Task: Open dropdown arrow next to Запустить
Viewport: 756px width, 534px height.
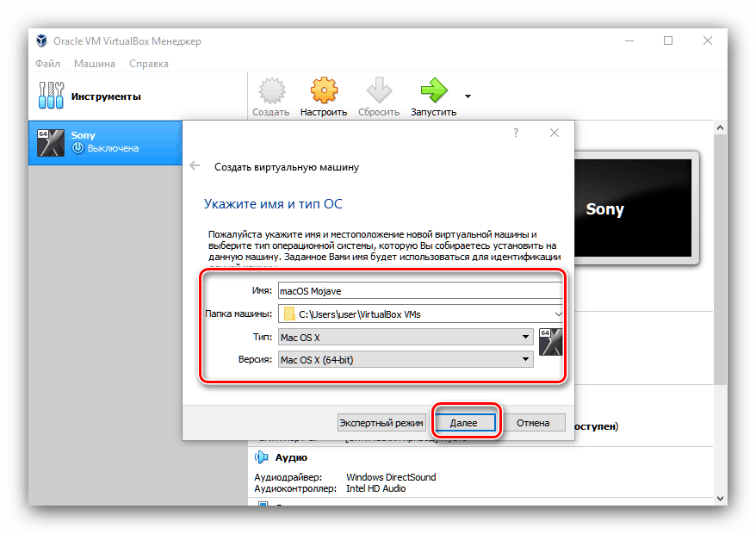Action: (468, 96)
